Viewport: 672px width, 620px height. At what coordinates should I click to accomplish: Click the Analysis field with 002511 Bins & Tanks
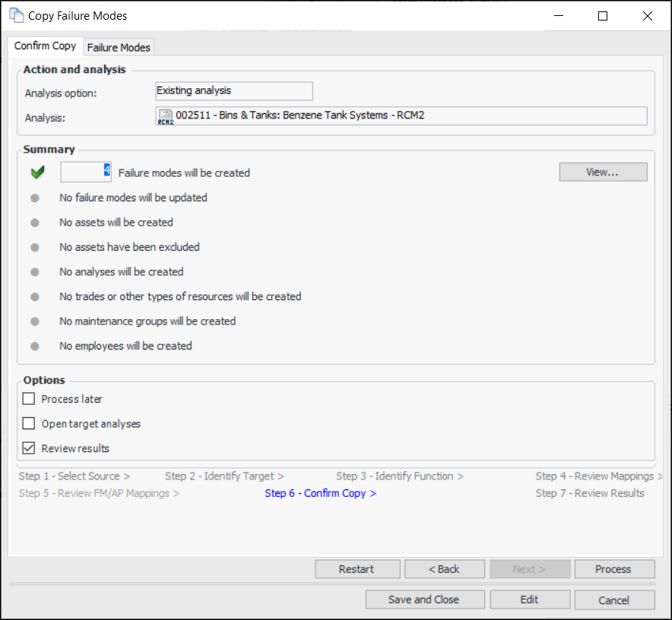click(401, 115)
